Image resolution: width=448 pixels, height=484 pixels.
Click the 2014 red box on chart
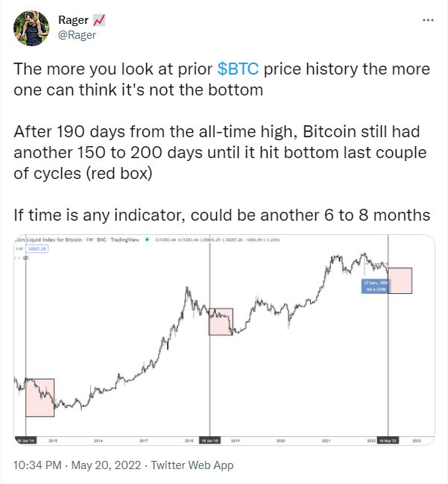click(x=40, y=398)
